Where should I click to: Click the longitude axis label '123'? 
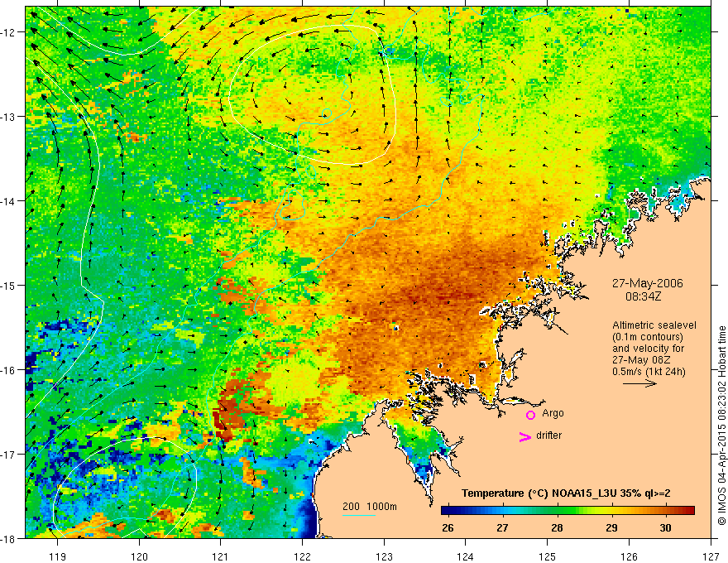384,556
